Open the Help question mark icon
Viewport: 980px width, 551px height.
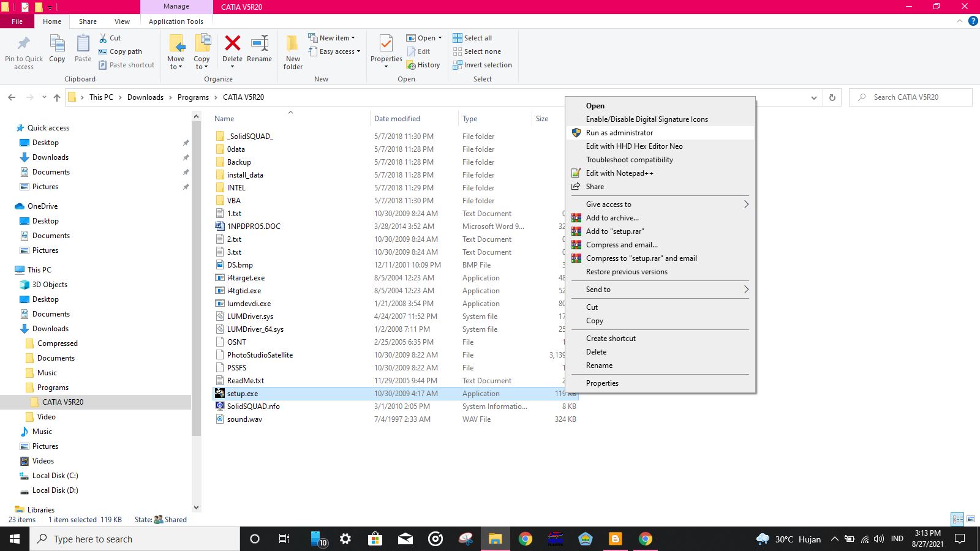[973, 21]
